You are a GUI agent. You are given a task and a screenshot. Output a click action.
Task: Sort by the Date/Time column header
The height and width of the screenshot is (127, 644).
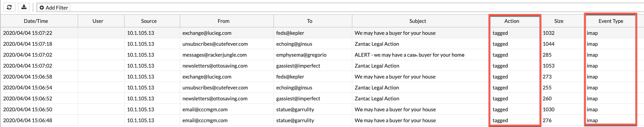[36, 21]
